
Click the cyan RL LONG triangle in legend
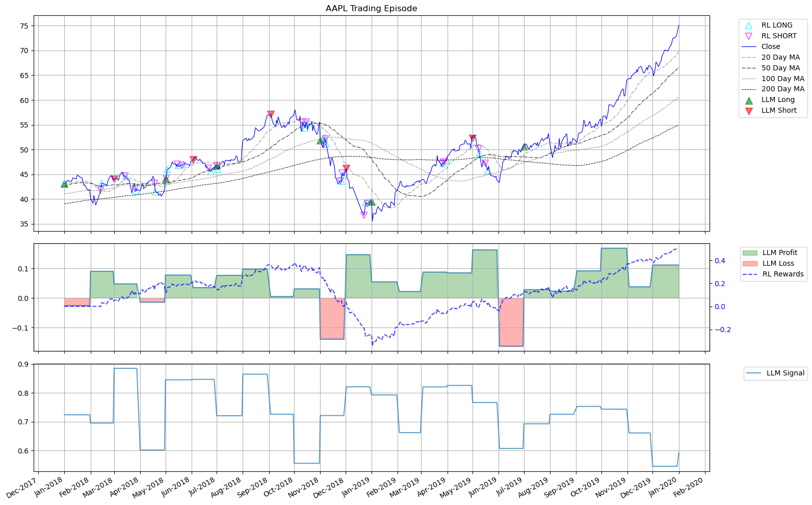[748, 25]
